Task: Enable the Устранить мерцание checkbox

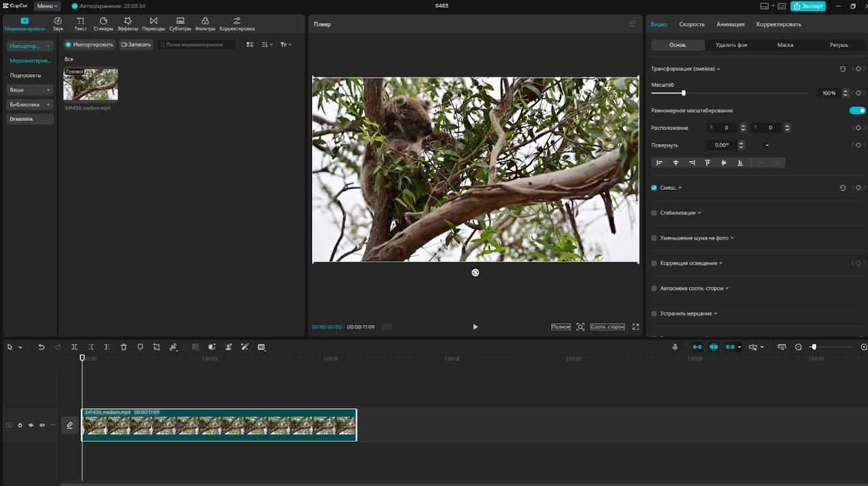Action: pos(654,313)
